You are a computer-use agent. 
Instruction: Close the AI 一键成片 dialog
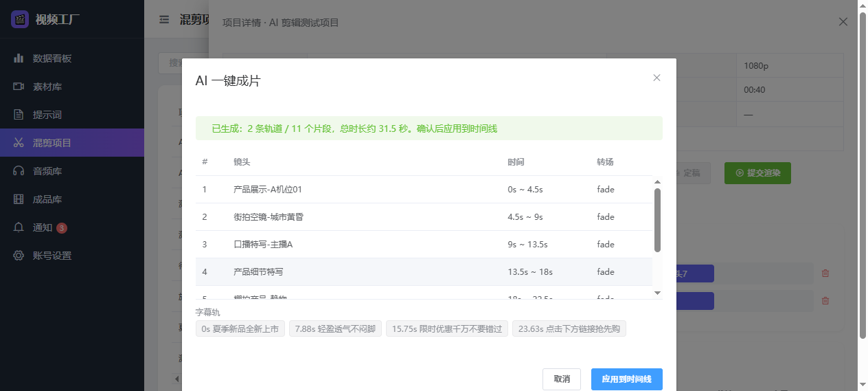656,78
